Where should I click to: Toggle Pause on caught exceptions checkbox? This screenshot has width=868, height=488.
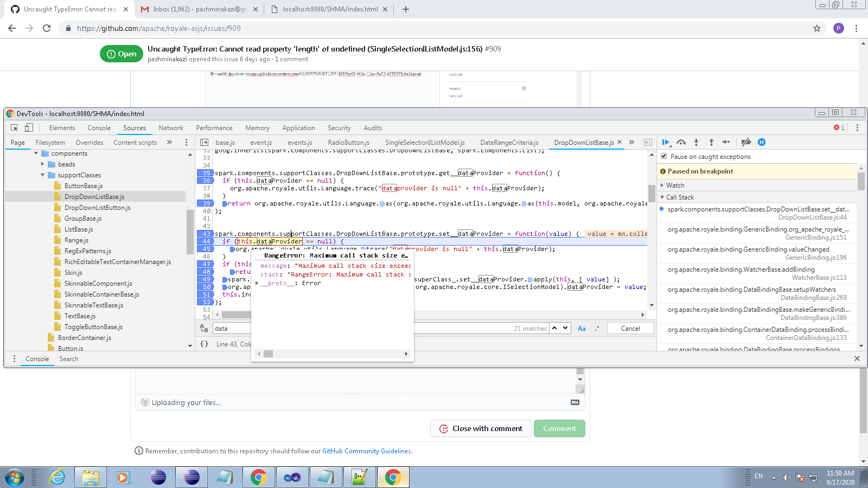click(x=663, y=156)
